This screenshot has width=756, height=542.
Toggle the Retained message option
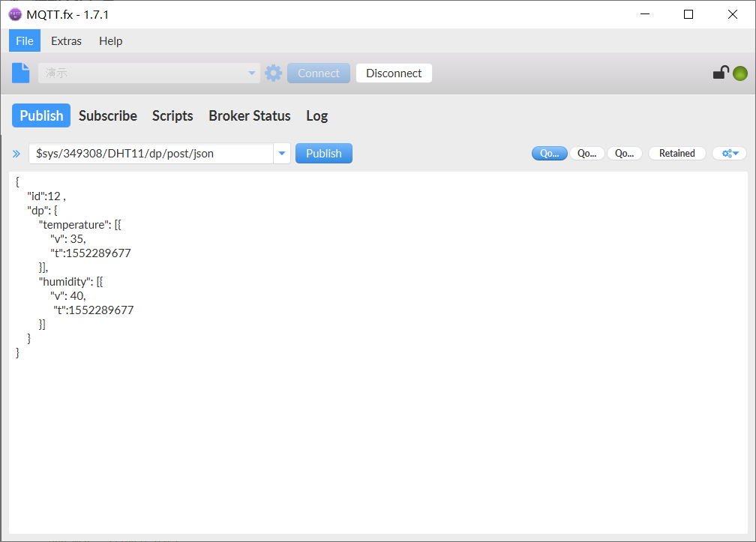[x=677, y=153]
